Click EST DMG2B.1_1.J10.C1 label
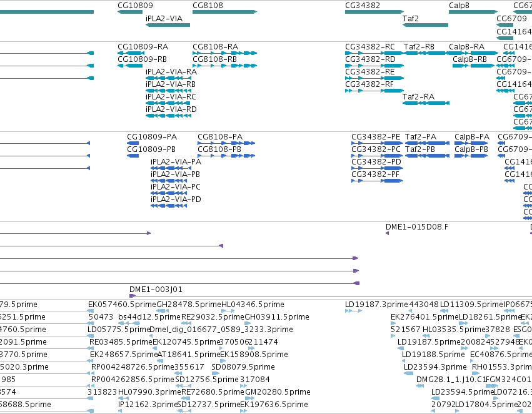 pyautogui.click(x=451, y=380)
